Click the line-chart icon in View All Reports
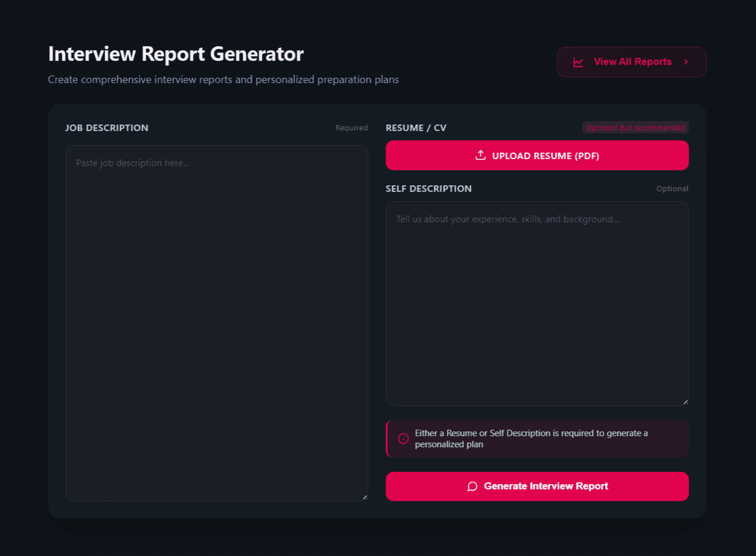This screenshot has width=756, height=556. click(578, 61)
